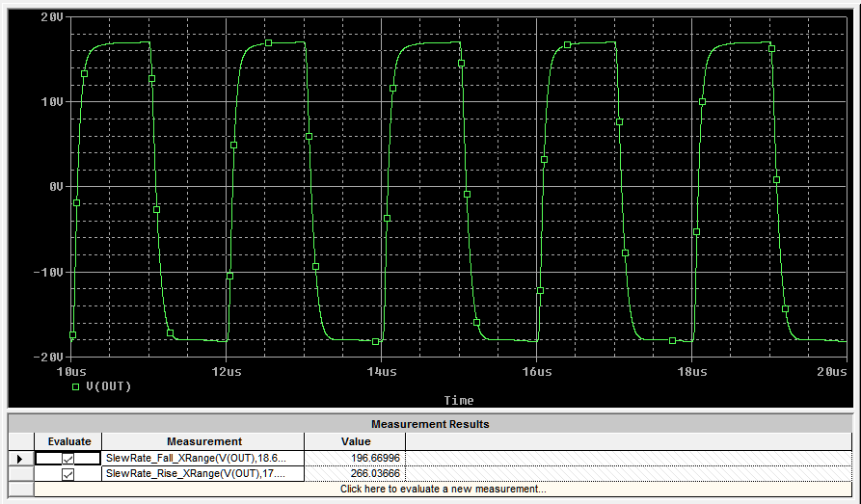Toggle Evaluate checkbox for SlewRate_Rise measurement

point(68,474)
